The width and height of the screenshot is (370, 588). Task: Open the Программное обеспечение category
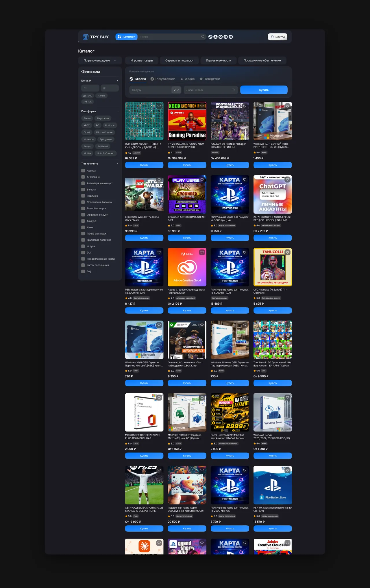coord(262,60)
